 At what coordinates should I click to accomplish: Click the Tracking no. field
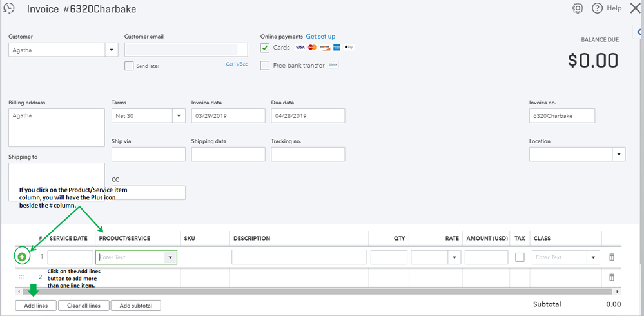(308, 154)
